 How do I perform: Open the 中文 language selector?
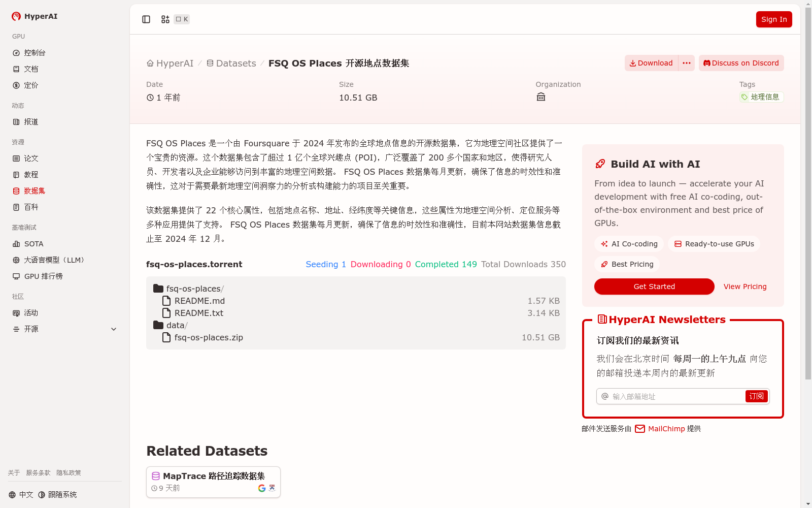(x=21, y=495)
